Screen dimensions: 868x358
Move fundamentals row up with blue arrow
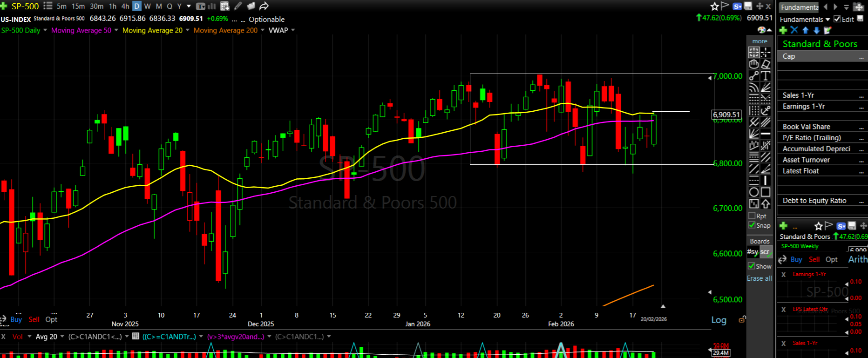pyautogui.click(x=806, y=30)
